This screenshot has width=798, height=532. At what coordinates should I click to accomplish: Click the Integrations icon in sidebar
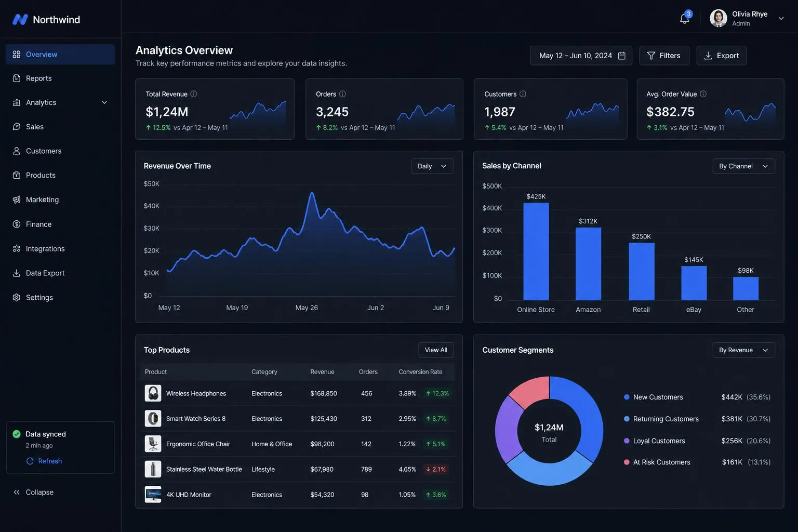click(x=17, y=249)
